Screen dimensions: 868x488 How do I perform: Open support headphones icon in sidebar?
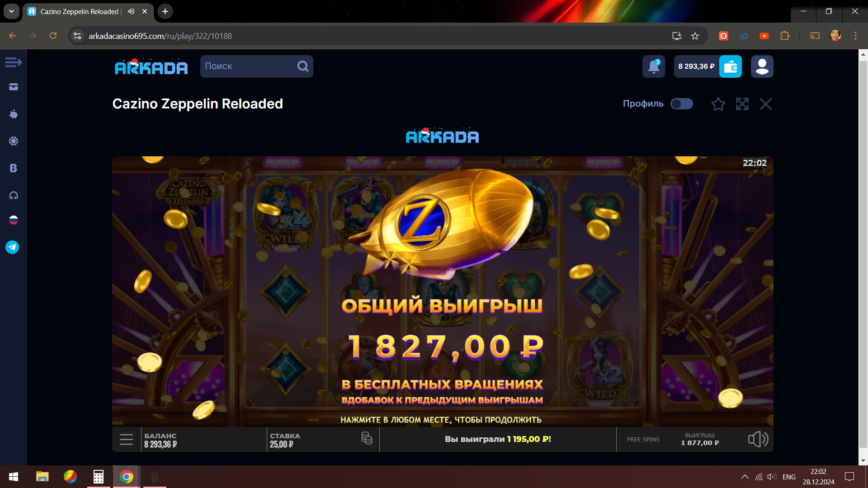point(14,195)
